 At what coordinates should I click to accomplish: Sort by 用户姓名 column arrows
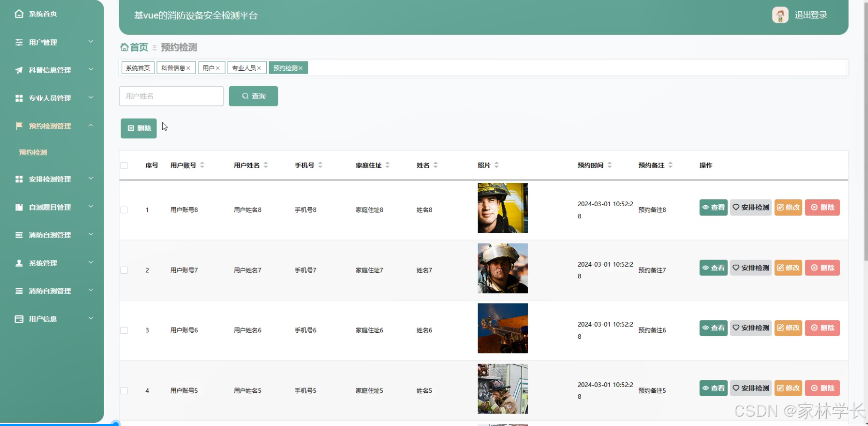[266, 165]
